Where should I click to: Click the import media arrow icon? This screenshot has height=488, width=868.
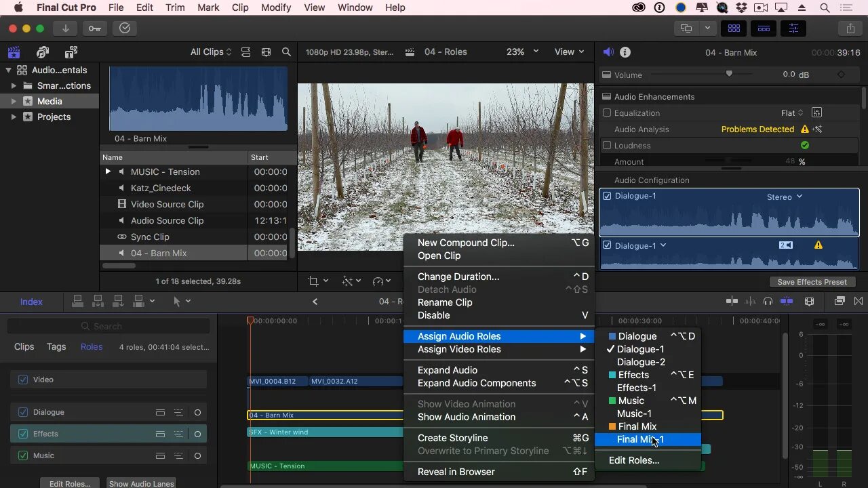point(66,28)
